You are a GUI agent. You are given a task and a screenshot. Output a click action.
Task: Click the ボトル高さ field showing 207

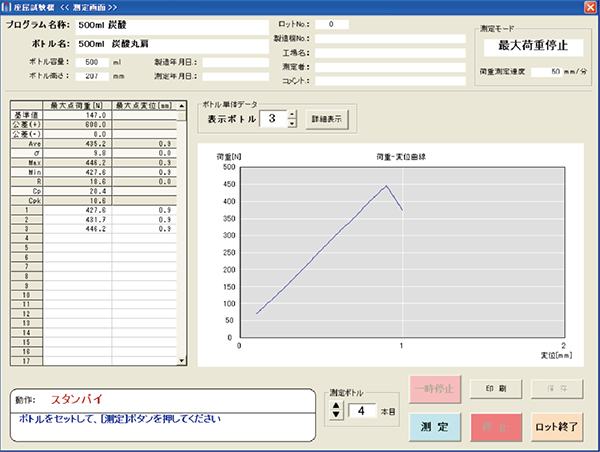(92, 76)
